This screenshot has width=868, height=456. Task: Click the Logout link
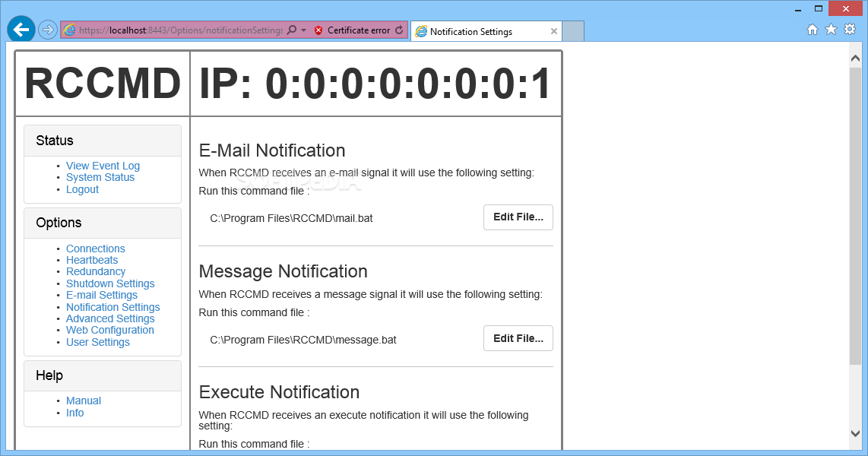83,189
